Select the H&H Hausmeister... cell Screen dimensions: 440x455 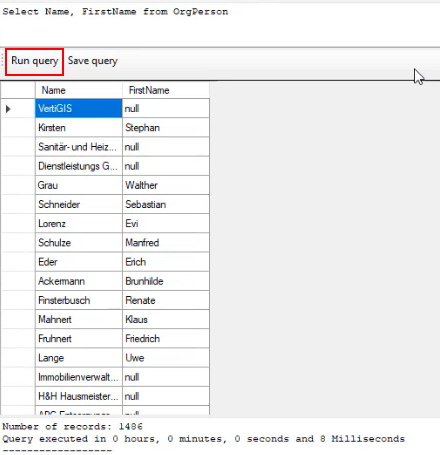pos(79,396)
